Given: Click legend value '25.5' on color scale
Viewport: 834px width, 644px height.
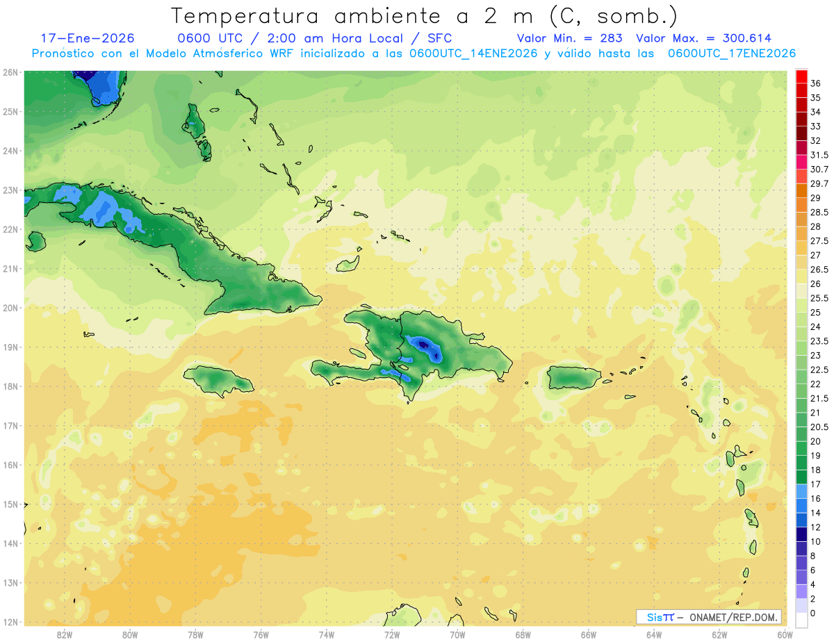Looking at the screenshot, I should pos(819,298).
